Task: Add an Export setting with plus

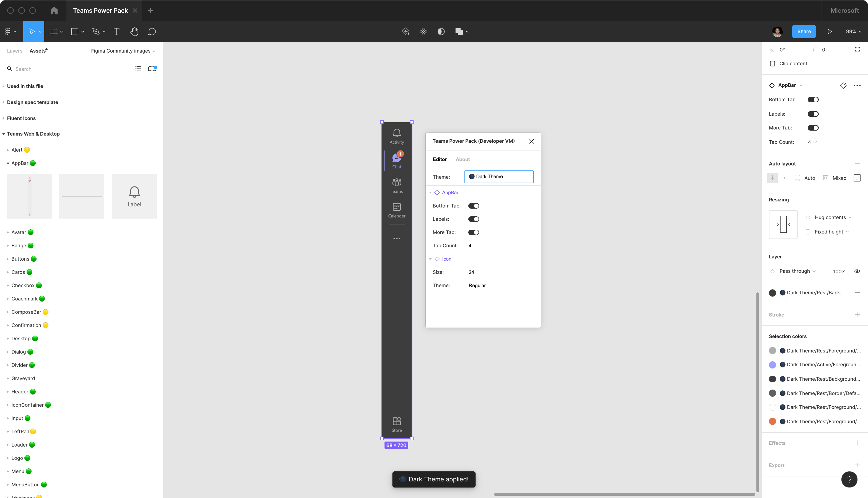Action: (857, 465)
